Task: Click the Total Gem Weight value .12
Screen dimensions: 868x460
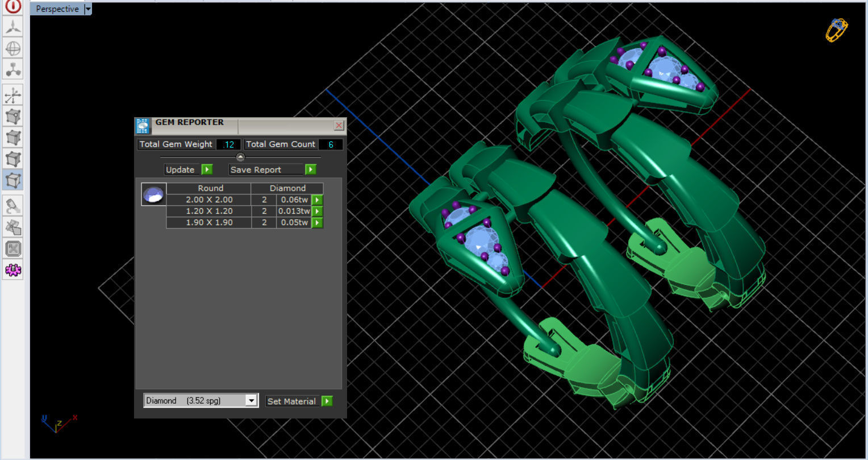Action: pos(228,144)
